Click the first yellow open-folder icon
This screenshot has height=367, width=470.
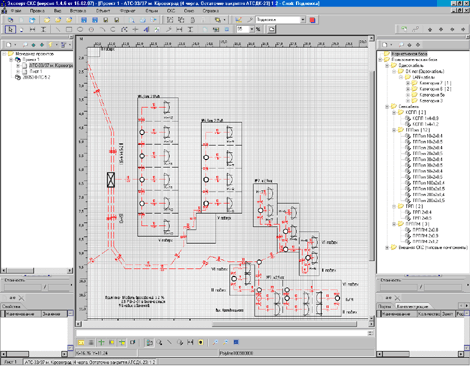coord(47,20)
